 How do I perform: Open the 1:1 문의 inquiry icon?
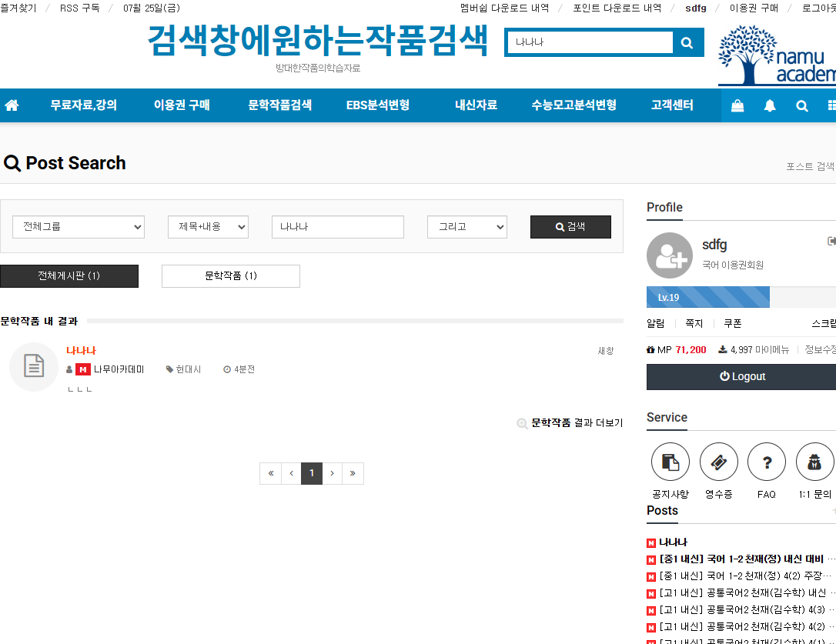point(814,462)
